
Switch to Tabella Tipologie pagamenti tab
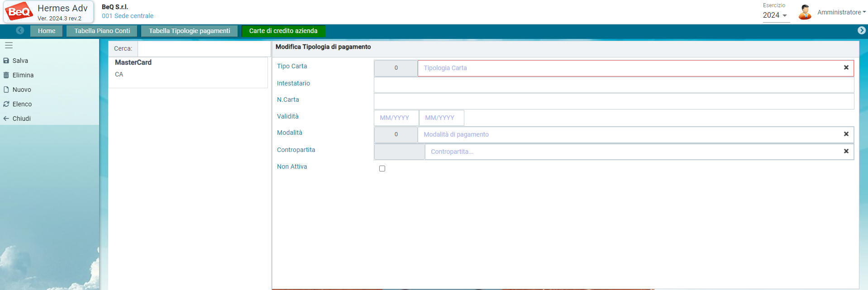(189, 31)
